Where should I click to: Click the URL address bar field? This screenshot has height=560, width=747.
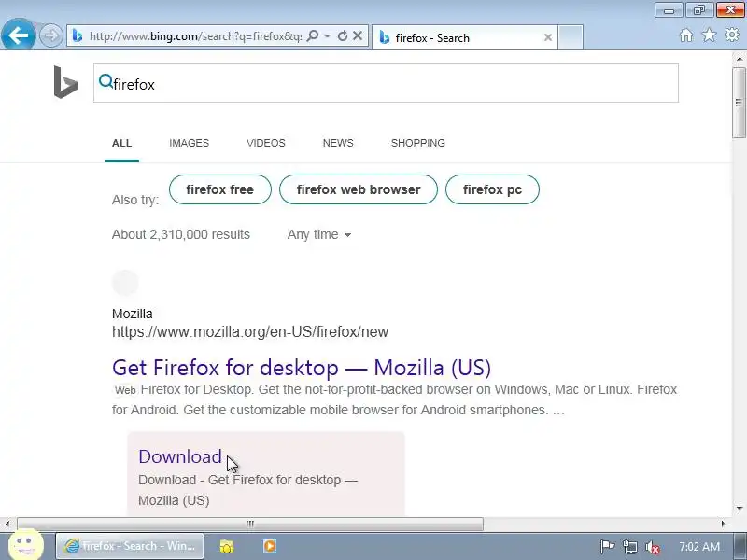coord(195,36)
